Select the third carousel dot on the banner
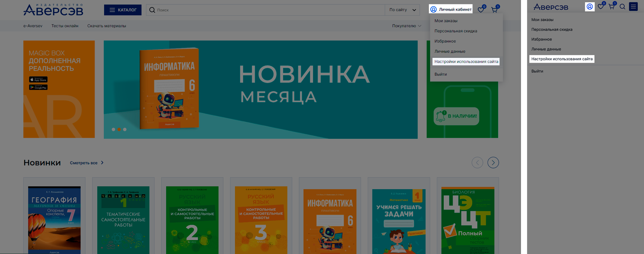 point(125,129)
